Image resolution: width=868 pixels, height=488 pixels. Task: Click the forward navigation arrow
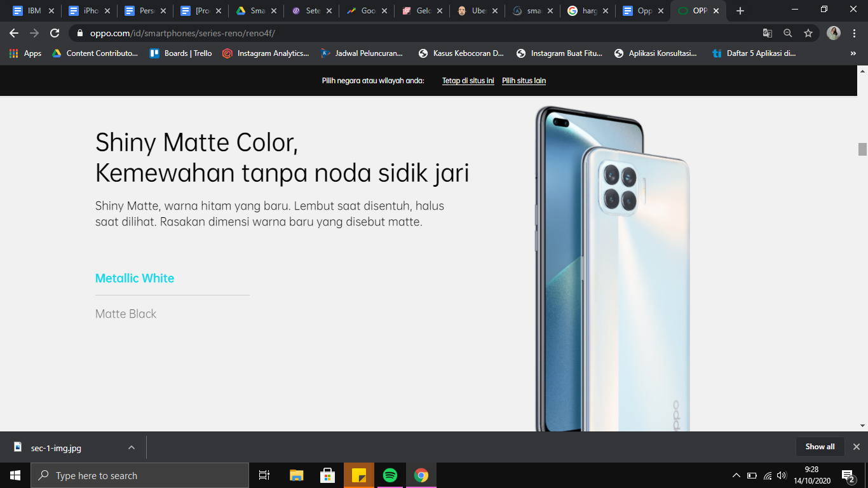[x=34, y=33]
